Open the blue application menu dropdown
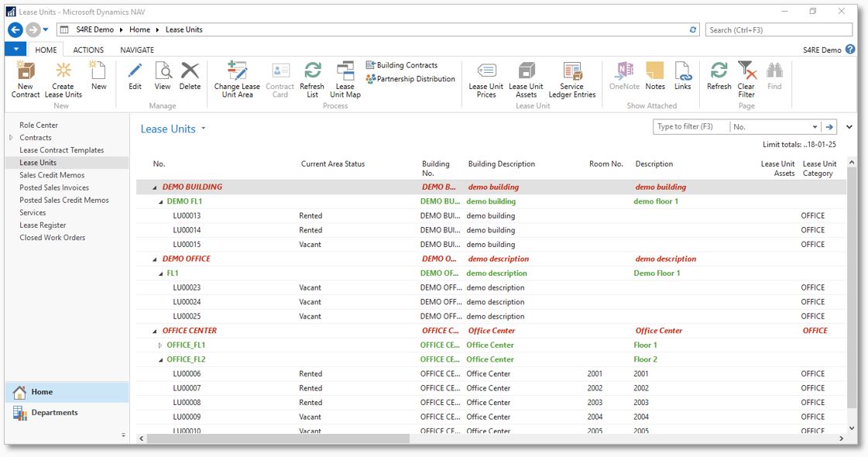Viewport: 868px width, 457px height. (x=16, y=50)
